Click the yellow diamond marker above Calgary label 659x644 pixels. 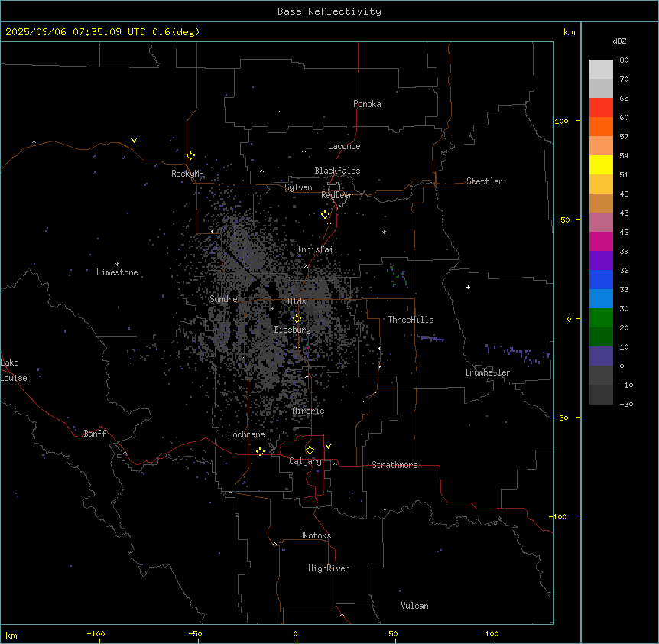(310, 450)
